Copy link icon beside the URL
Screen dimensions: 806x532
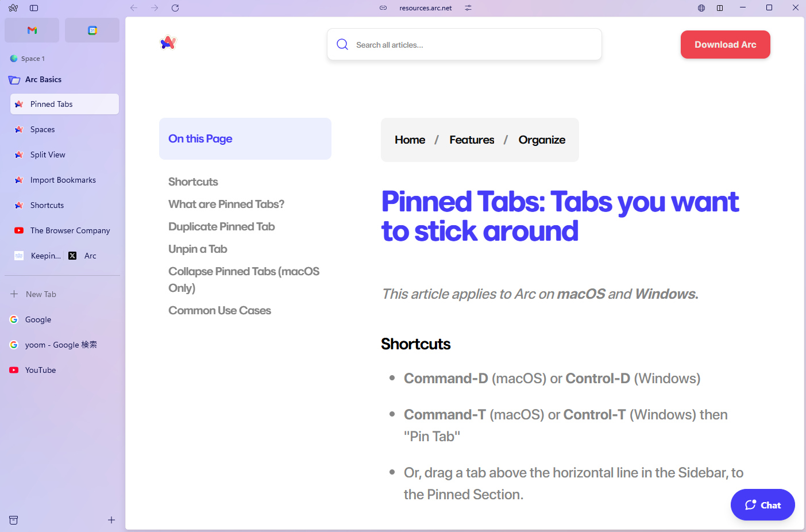point(383,8)
